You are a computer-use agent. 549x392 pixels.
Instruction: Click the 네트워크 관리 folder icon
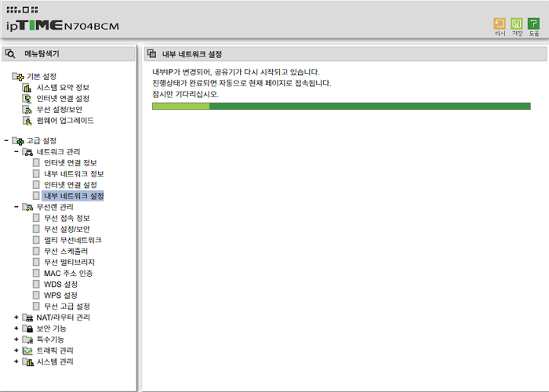coord(27,152)
